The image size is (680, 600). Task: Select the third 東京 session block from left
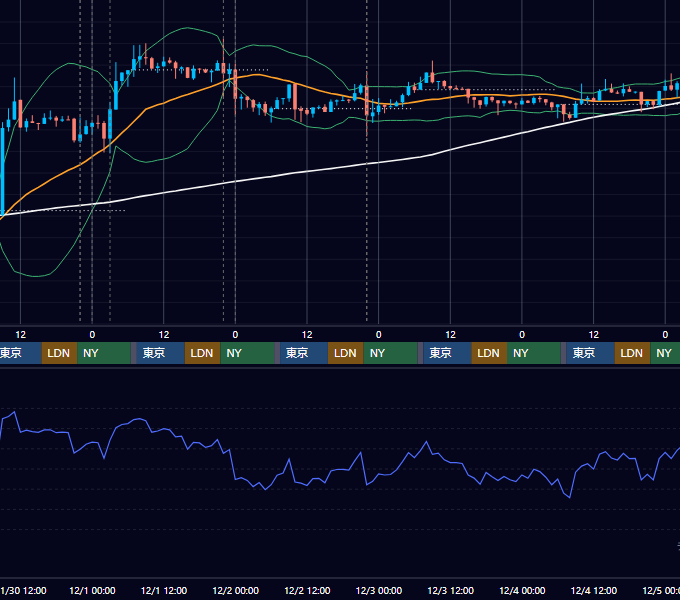tap(304, 353)
